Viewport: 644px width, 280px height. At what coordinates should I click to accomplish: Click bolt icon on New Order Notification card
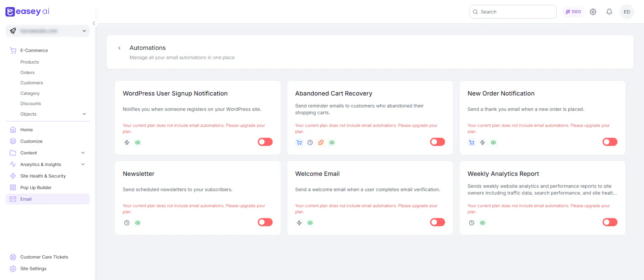pyautogui.click(x=483, y=143)
